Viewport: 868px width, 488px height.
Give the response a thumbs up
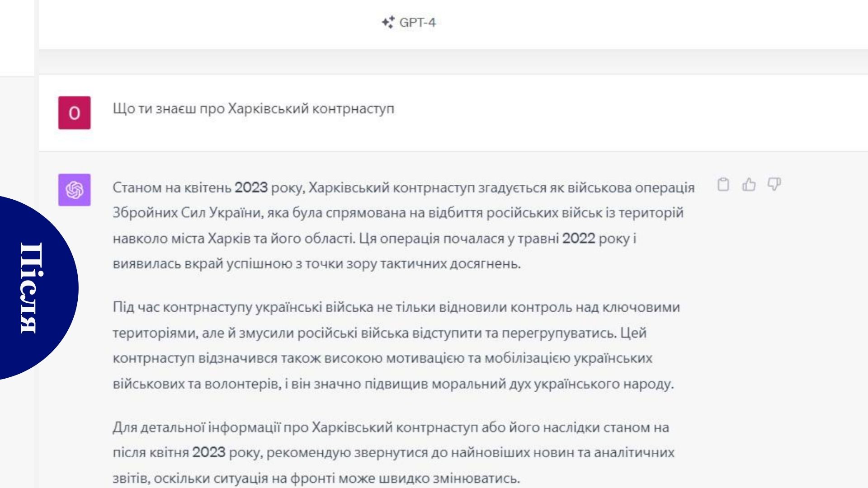[x=749, y=184]
